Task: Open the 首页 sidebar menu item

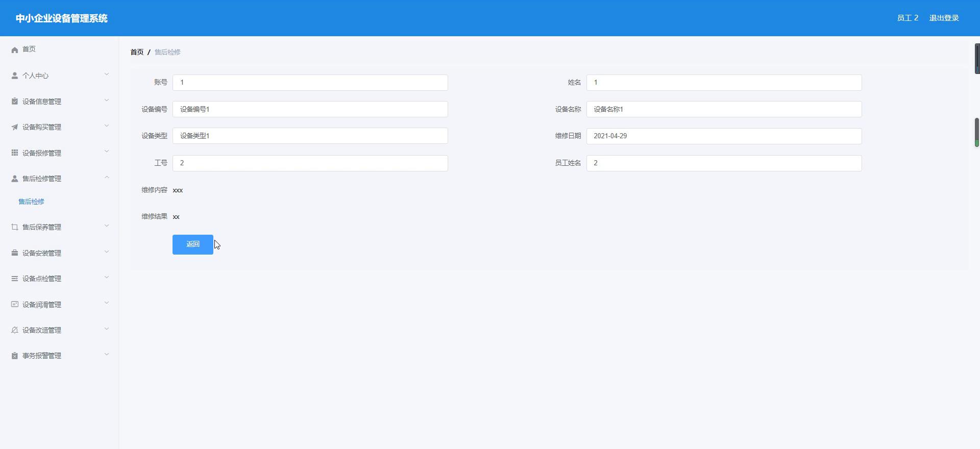Action: click(29, 49)
